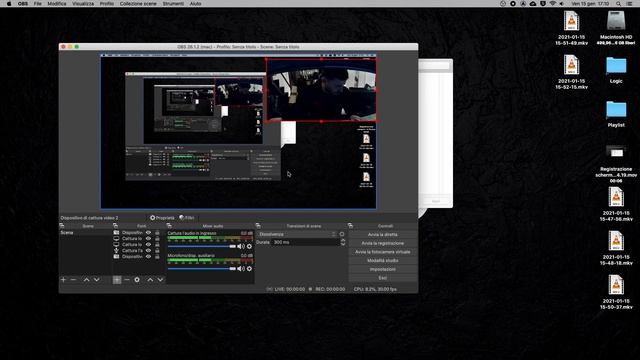Open Proprietà for selected source
640x360 pixels.
[162, 218]
